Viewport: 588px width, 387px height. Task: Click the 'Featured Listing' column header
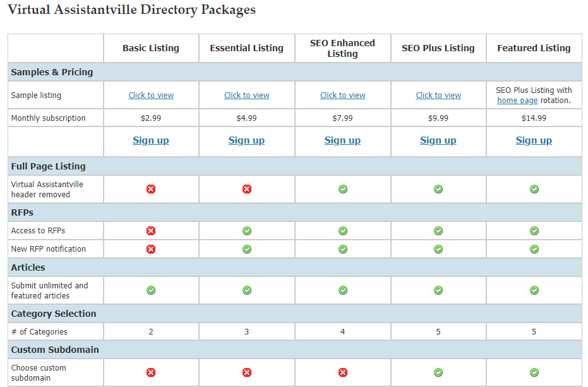[534, 48]
